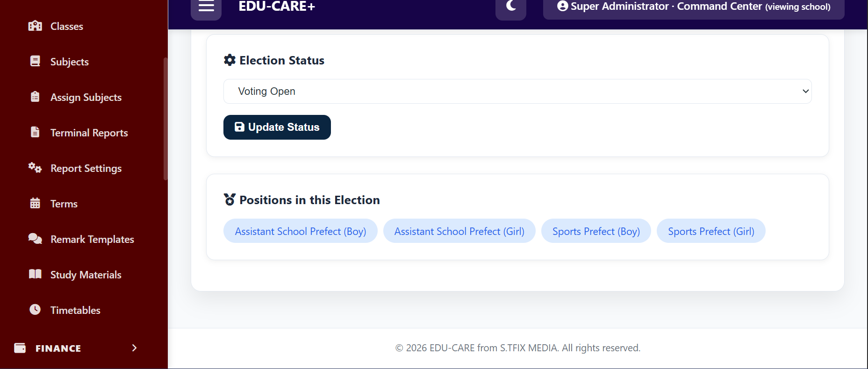This screenshot has height=369, width=868.
Task: Click the Terminal Reports document icon
Action: 35,132
